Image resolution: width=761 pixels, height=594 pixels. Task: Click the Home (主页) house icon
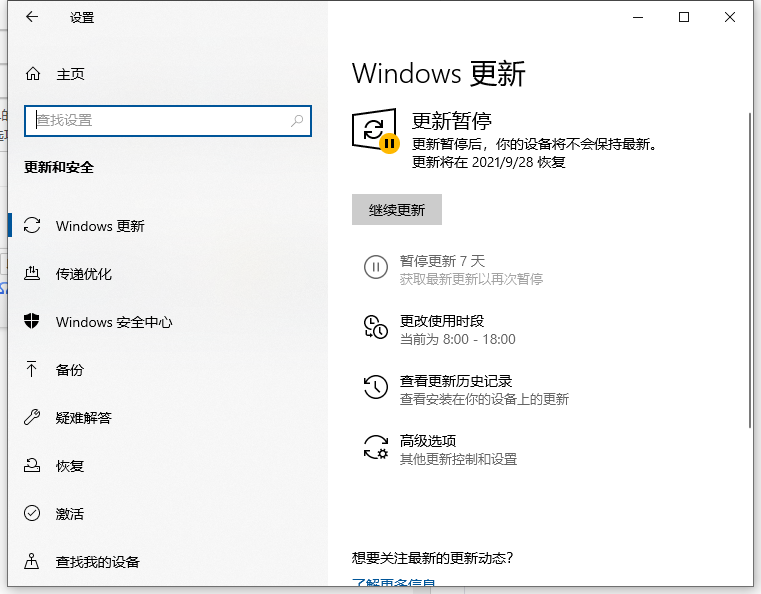click(x=33, y=74)
